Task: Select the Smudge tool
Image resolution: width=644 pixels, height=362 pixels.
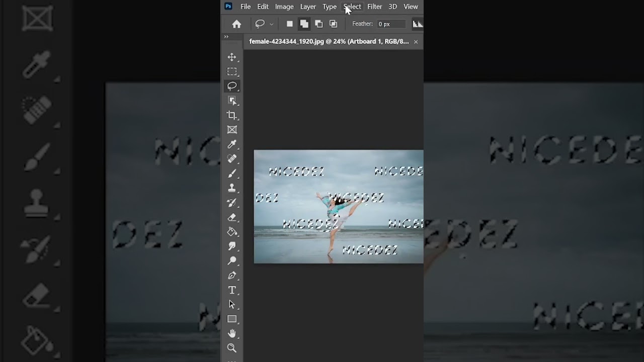Action: (x=232, y=246)
